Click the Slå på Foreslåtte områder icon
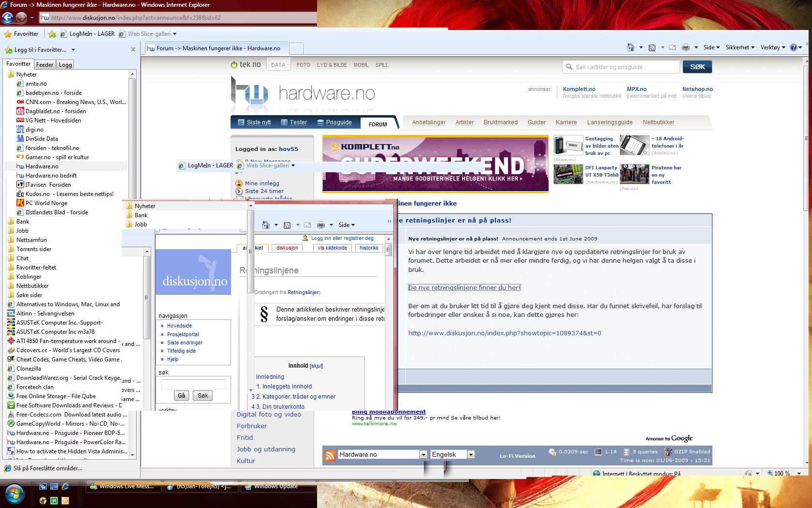 click(x=8, y=468)
